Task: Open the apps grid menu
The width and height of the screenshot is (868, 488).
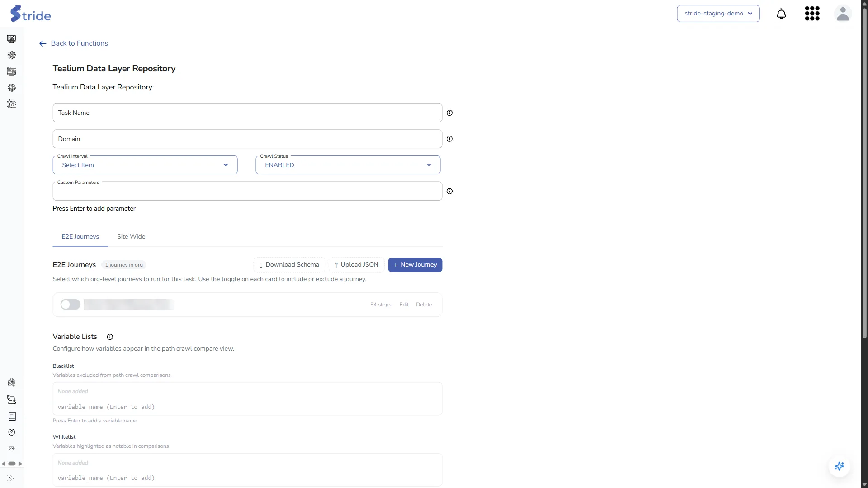Action: point(812,14)
